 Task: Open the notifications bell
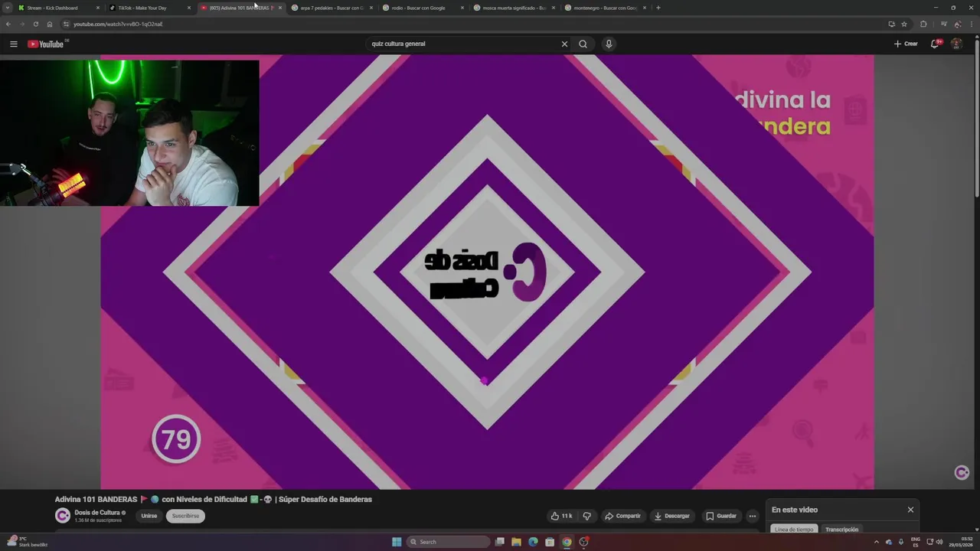934,44
